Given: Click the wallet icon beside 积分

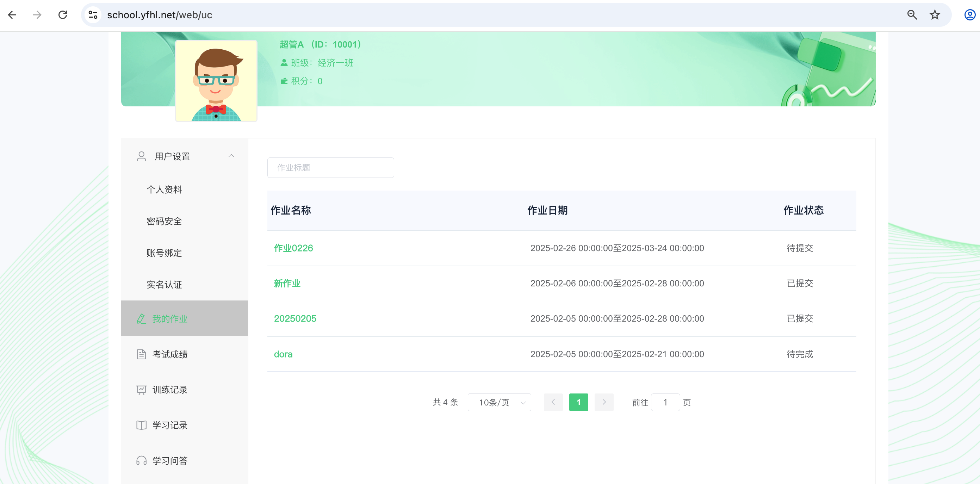Looking at the screenshot, I should click(284, 81).
